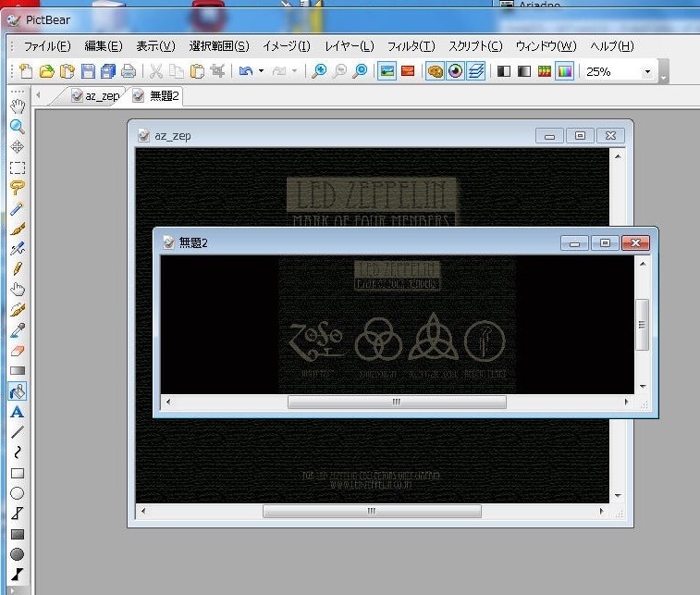The image size is (700, 595).
Task: Click the Crop icon in toolbar
Action: pos(218,71)
